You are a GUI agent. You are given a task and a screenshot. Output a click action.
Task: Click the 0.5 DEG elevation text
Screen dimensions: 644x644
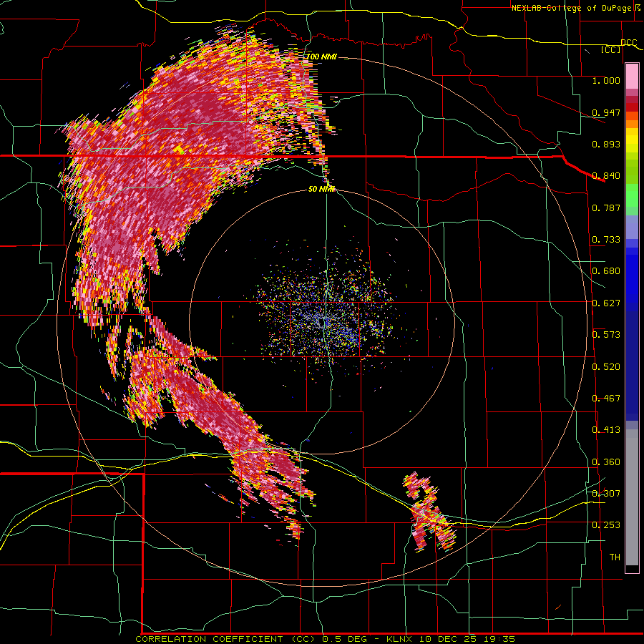pos(344,639)
